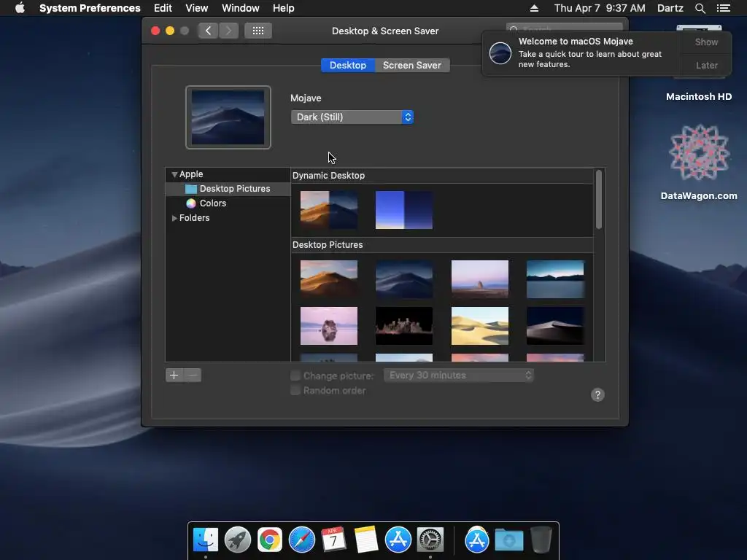Image resolution: width=747 pixels, height=560 pixels.
Task: Click the Mojave wallpaper name label
Action: (306, 98)
